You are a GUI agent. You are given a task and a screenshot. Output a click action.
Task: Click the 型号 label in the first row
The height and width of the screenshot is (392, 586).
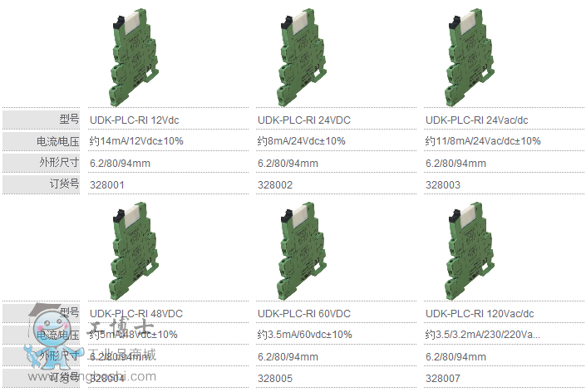coord(68,120)
